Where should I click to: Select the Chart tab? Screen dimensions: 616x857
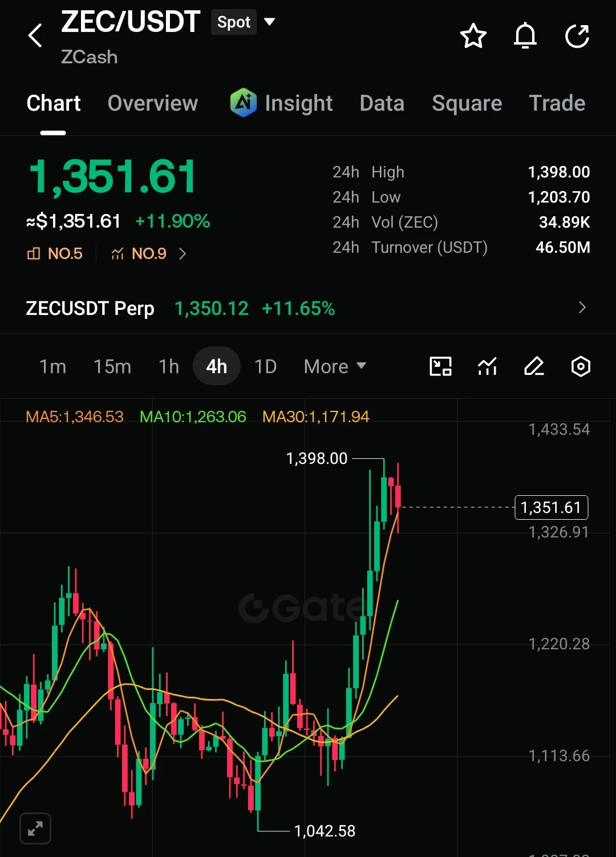point(54,103)
